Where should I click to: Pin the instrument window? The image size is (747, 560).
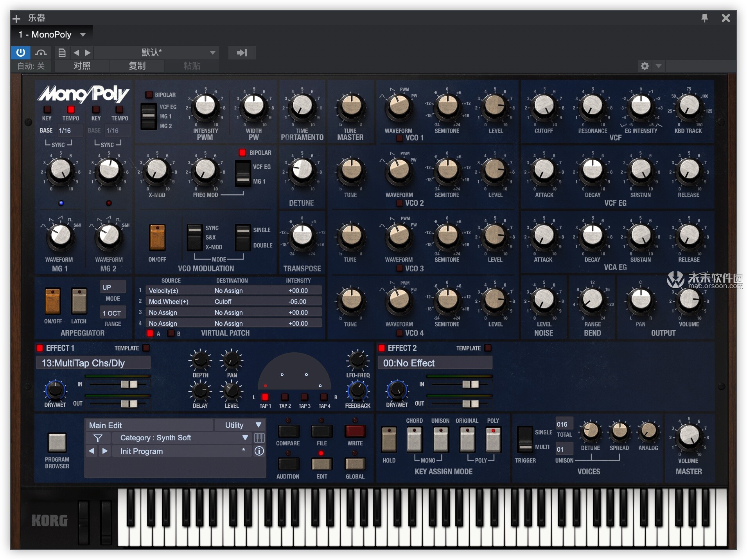pos(704,18)
